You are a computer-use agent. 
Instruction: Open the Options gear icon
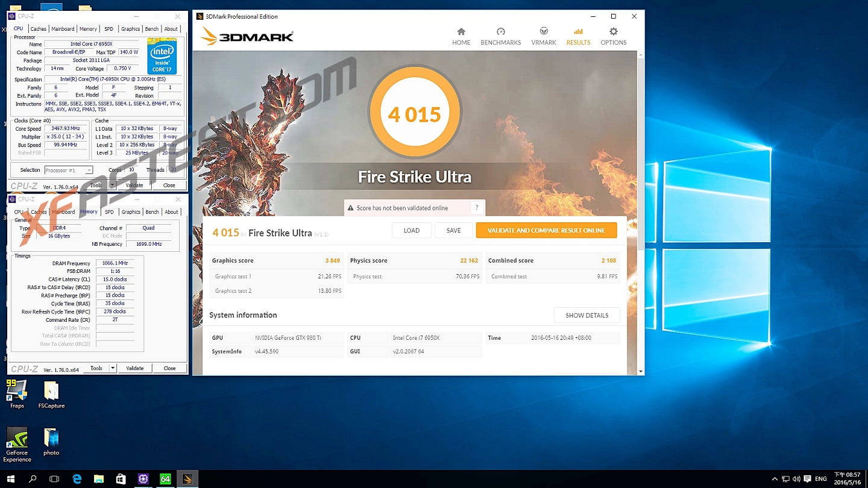click(x=613, y=32)
